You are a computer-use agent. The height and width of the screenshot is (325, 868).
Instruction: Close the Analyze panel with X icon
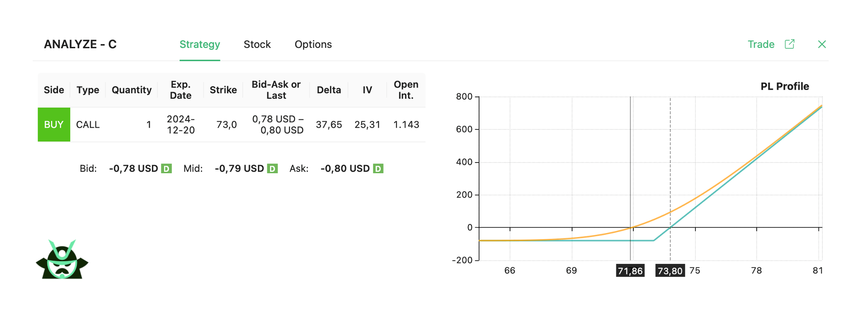coord(822,44)
